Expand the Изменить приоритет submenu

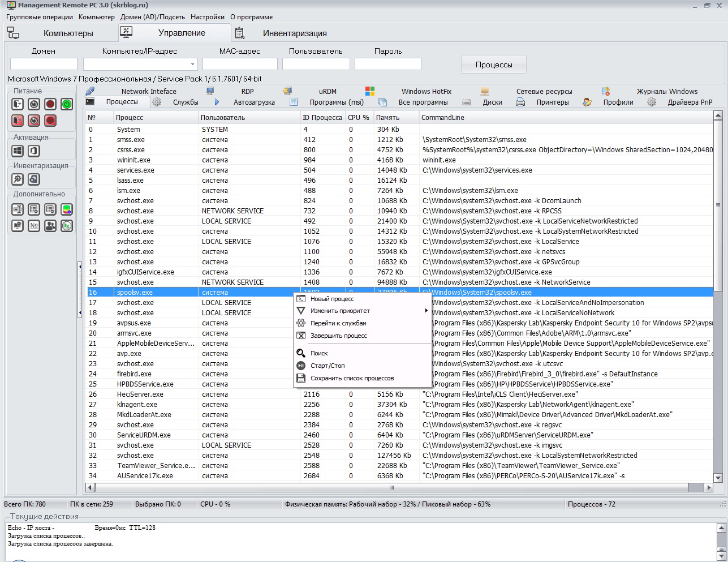(362, 311)
